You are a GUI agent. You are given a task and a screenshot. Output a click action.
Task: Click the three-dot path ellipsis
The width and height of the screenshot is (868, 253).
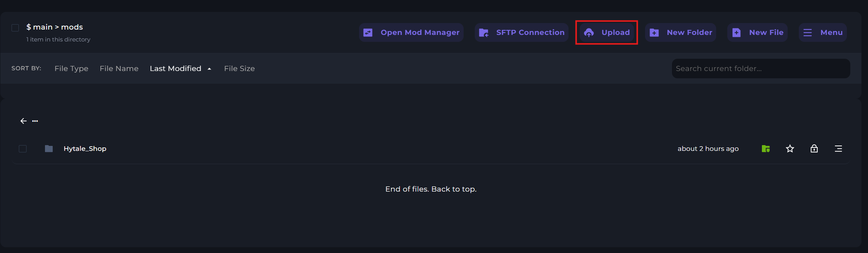click(35, 121)
